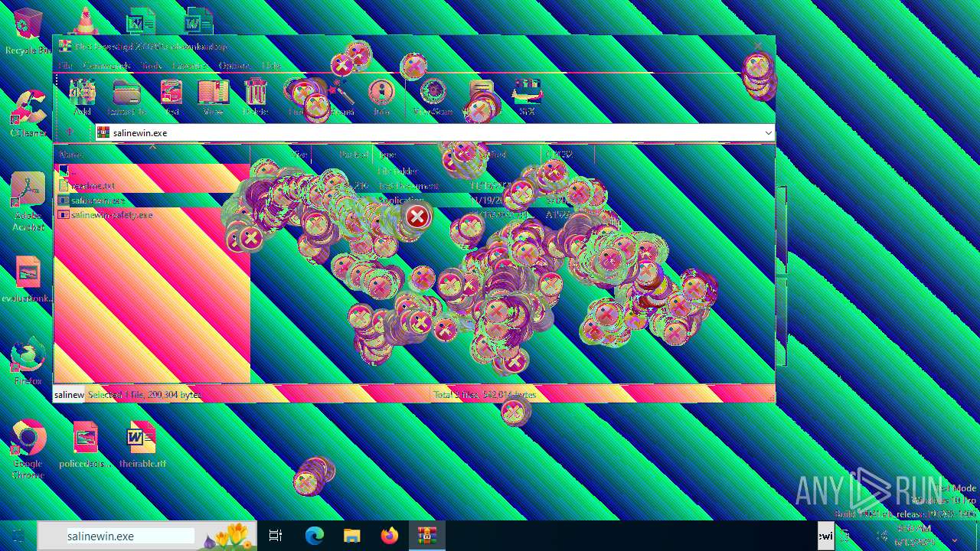Click the View toolbar icon
This screenshot has width=980, height=551.
[x=213, y=97]
